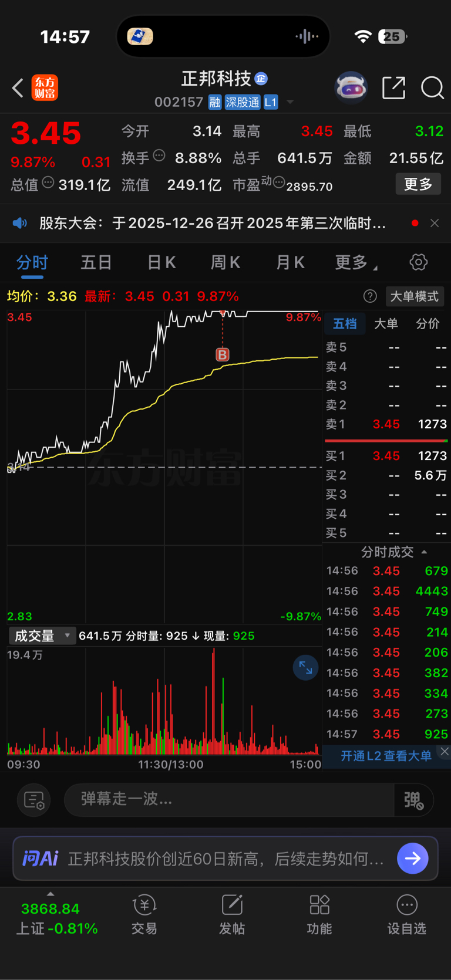Switch to 月K chart tab

(x=290, y=262)
